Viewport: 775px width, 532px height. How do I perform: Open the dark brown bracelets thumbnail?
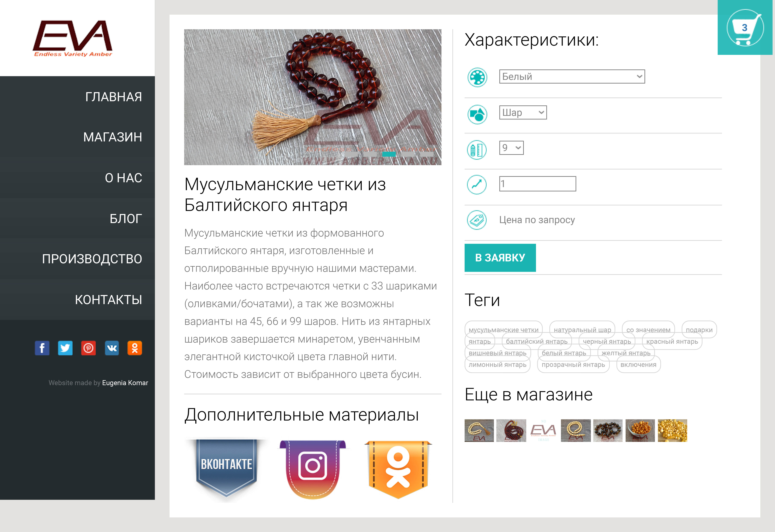608,430
